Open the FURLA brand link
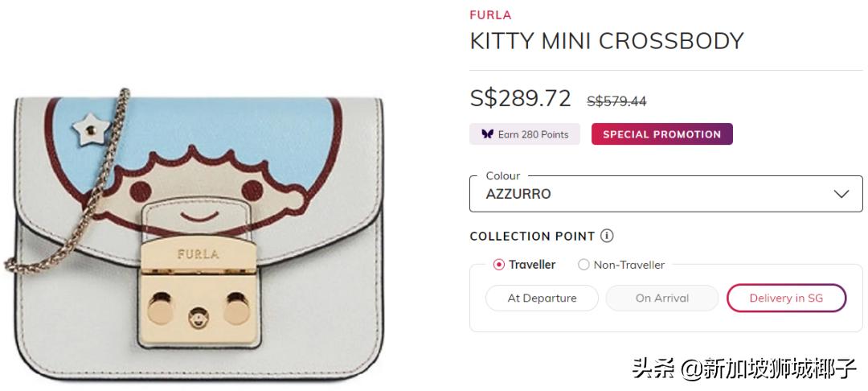The height and width of the screenshot is (391, 868). click(x=490, y=14)
